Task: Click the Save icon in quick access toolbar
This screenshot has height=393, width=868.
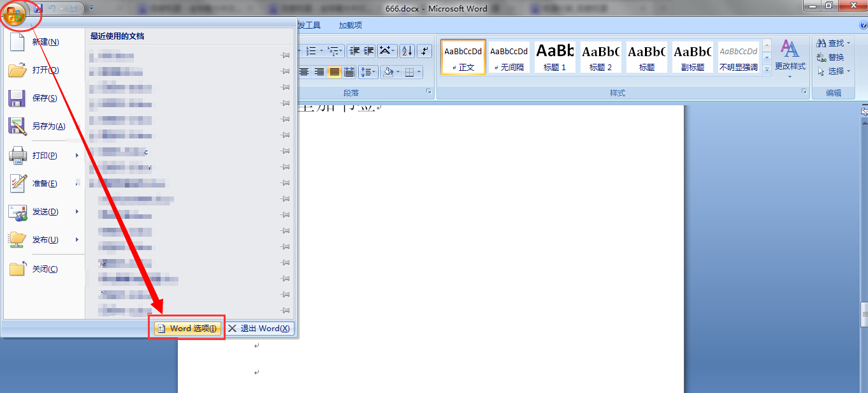Action: coord(38,8)
